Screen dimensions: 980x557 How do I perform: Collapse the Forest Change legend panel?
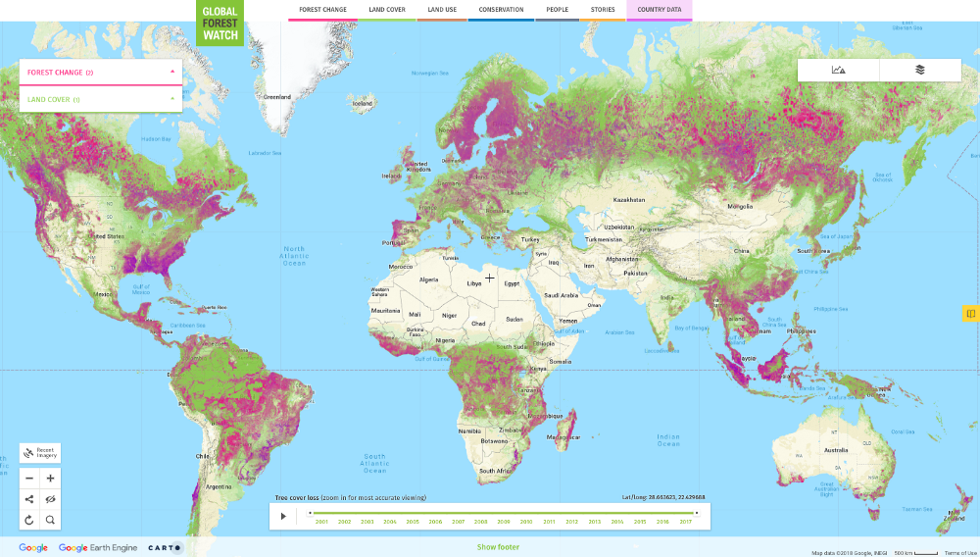point(172,72)
